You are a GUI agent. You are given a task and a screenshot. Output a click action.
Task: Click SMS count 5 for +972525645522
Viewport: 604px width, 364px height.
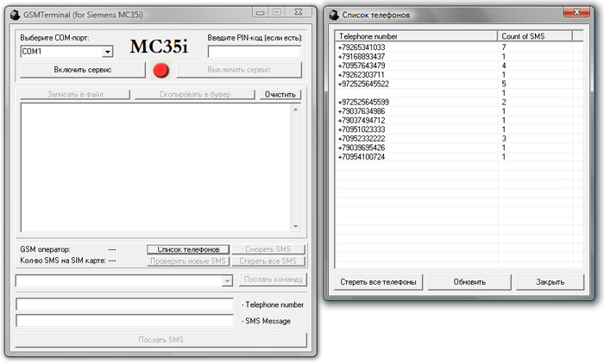504,84
